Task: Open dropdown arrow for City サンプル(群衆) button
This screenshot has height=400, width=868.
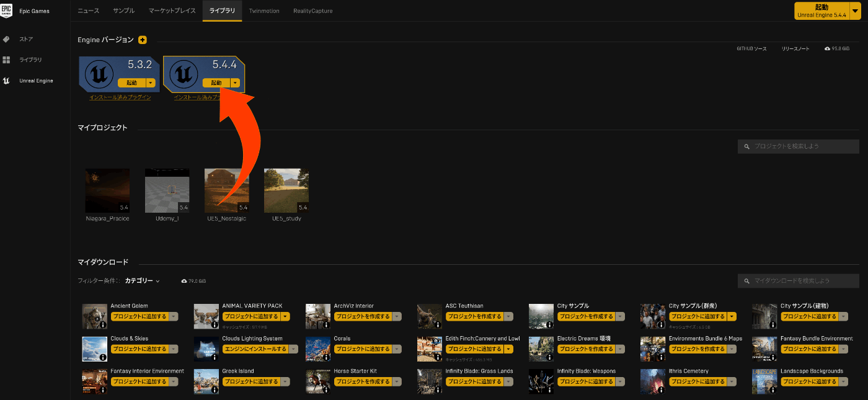Action: (732, 316)
